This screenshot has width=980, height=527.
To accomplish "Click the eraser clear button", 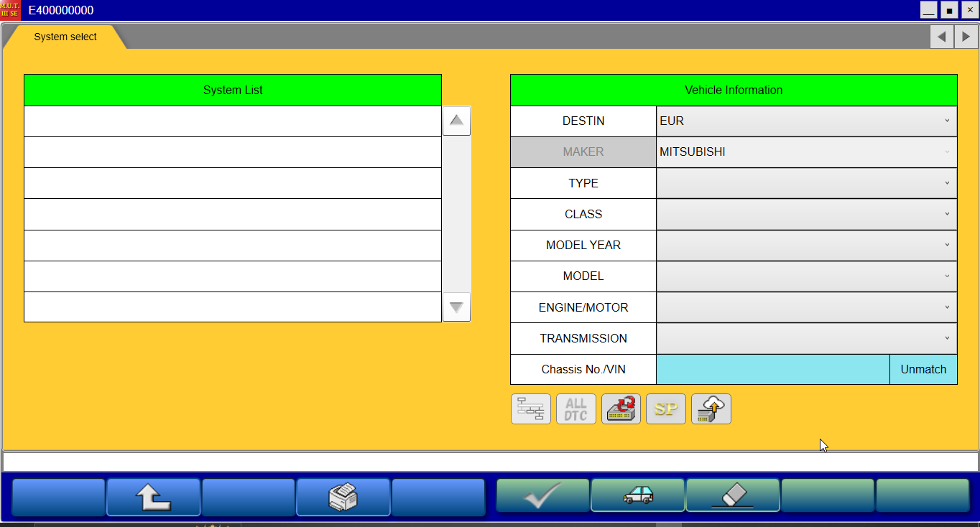I will point(732,495).
